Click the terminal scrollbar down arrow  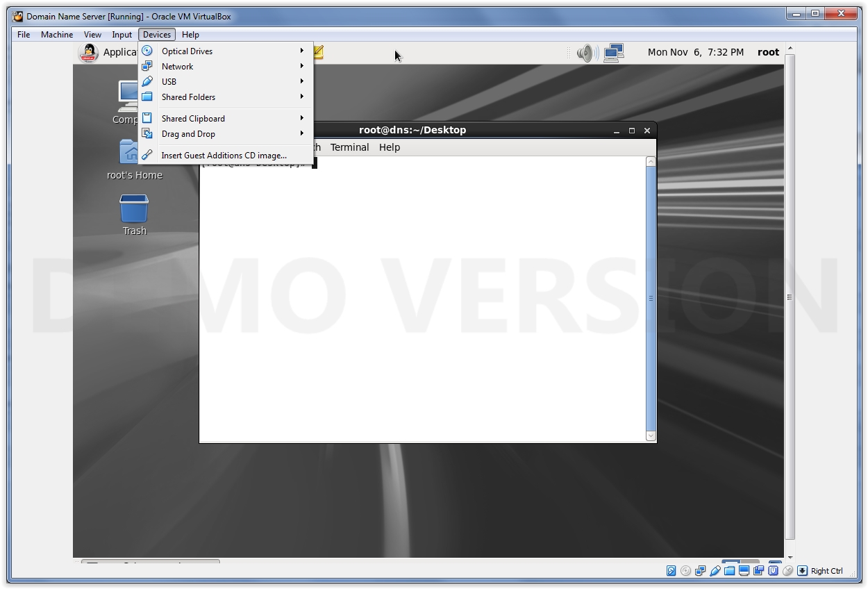[x=650, y=435]
